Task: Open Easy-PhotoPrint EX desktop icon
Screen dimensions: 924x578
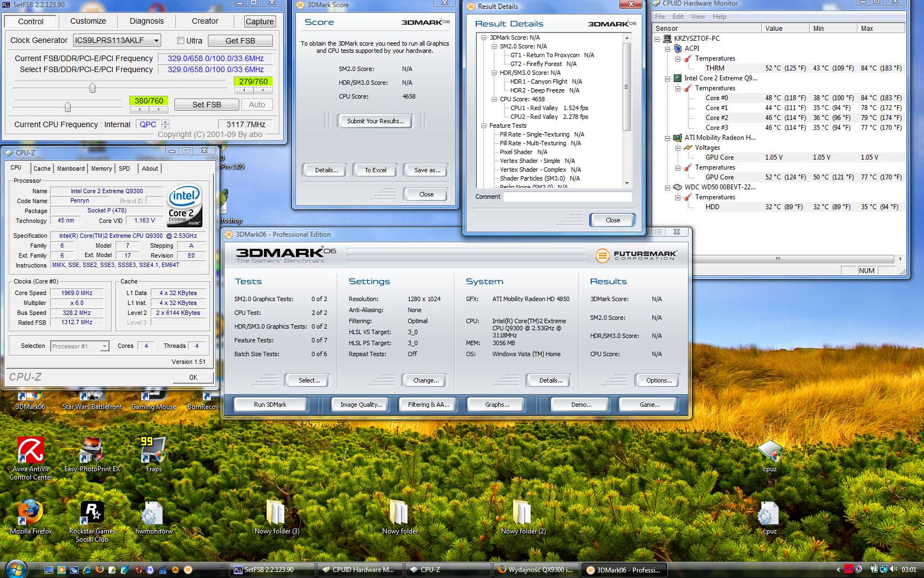Action: pos(92,455)
